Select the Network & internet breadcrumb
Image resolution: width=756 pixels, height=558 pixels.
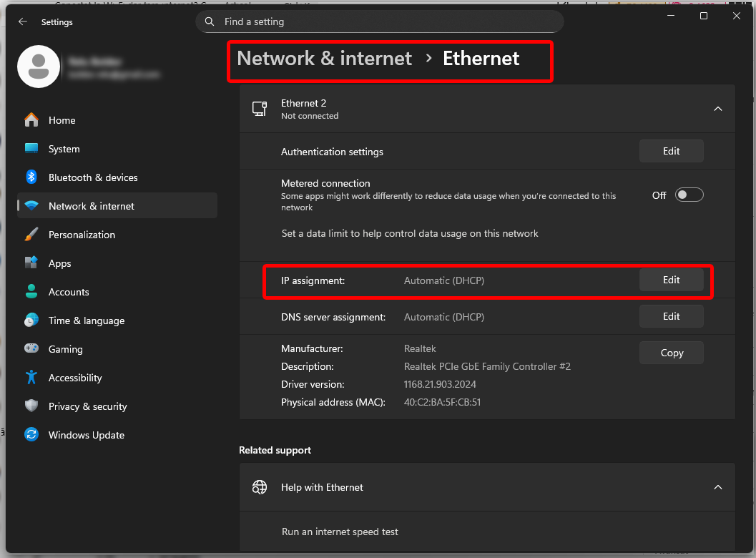coord(323,59)
